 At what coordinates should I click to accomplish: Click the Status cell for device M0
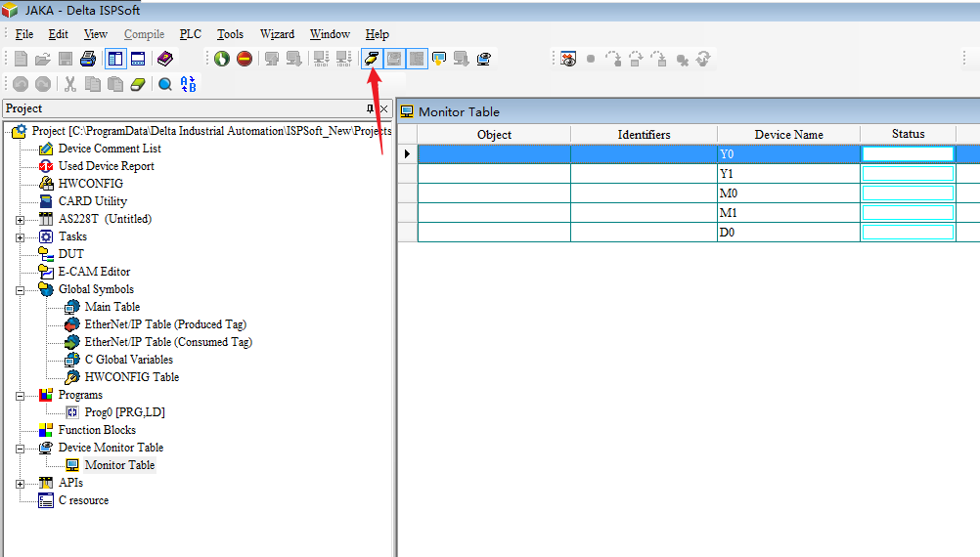coord(907,193)
